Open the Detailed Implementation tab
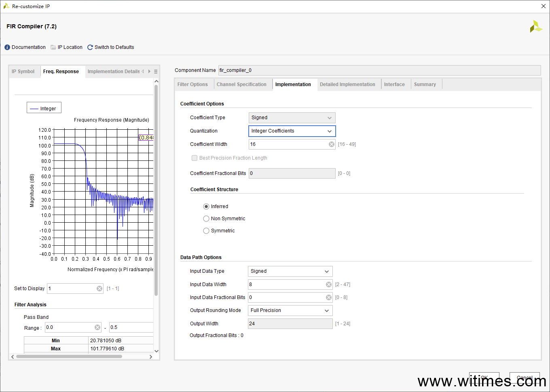Image resolution: width=550 pixels, height=392 pixels. point(347,84)
